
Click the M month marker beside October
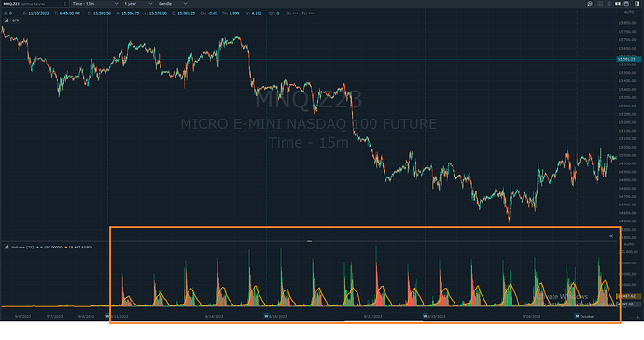577,316
